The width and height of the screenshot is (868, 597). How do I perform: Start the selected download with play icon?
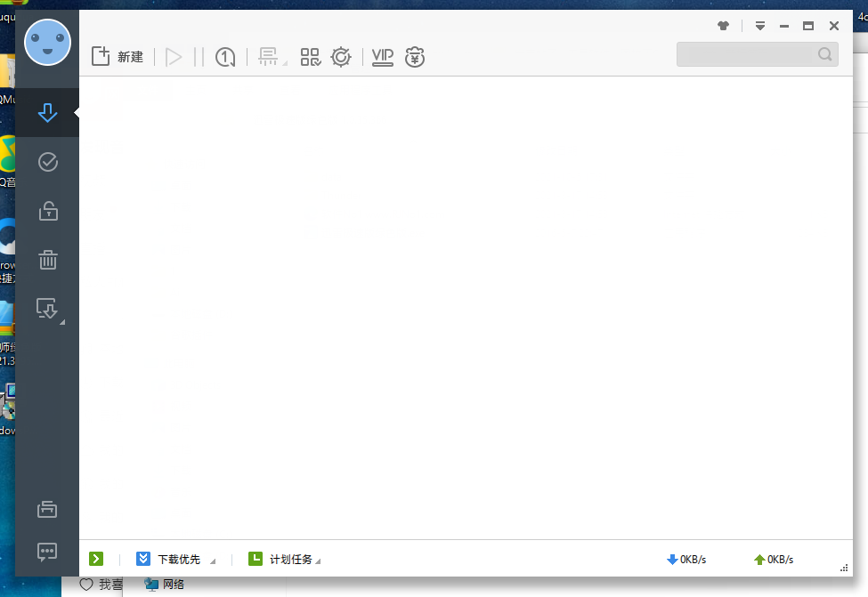174,57
